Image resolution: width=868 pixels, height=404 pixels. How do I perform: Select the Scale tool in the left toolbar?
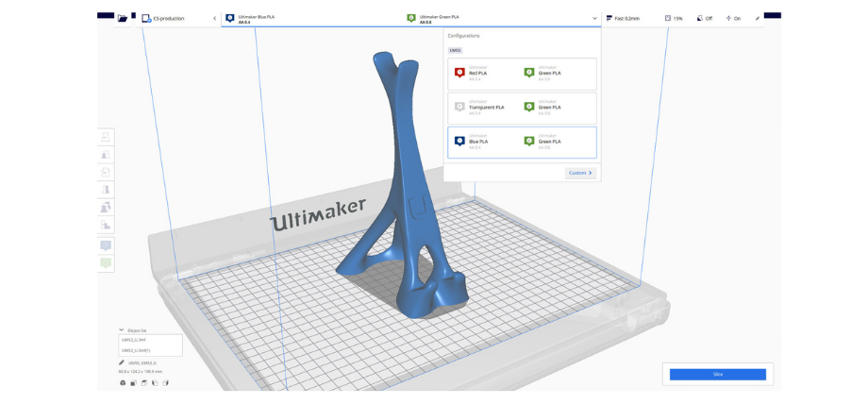[105, 155]
